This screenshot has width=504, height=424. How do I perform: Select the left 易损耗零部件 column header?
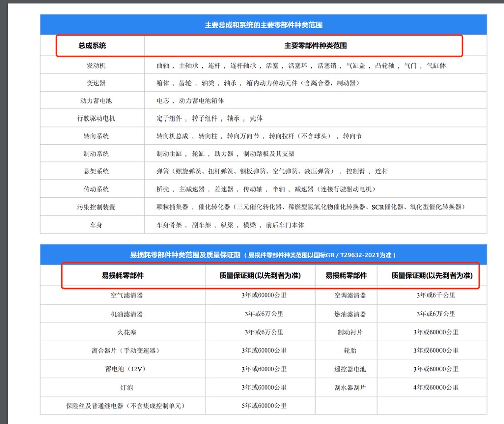pos(123,275)
